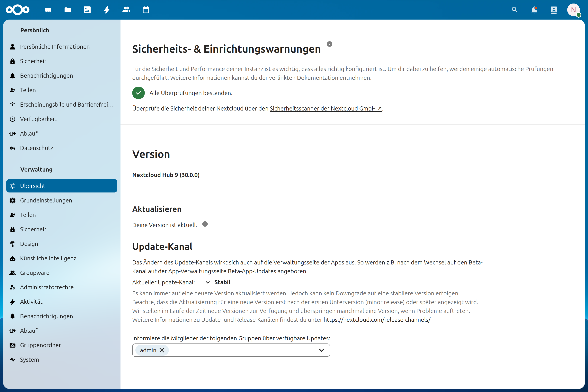
Task: Open the notifications bell in the header
Action: 534,10
